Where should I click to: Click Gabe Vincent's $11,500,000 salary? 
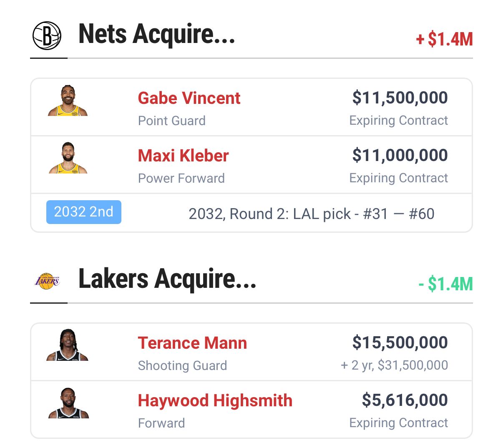(x=400, y=98)
